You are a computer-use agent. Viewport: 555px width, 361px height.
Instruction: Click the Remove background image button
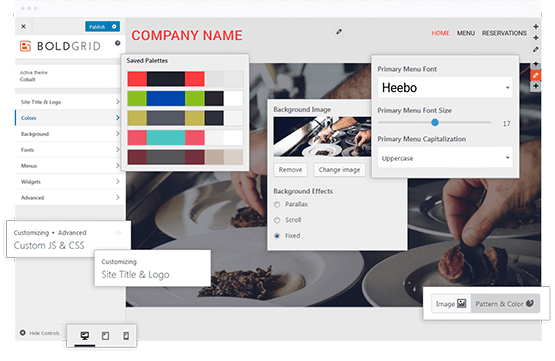click(x=291, y=170)
